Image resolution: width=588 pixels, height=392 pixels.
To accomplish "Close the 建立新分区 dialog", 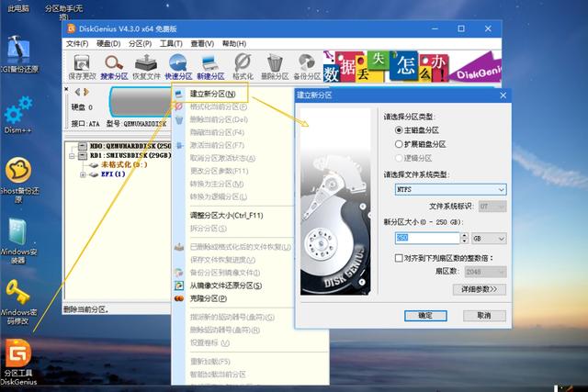I will point(503,95).
